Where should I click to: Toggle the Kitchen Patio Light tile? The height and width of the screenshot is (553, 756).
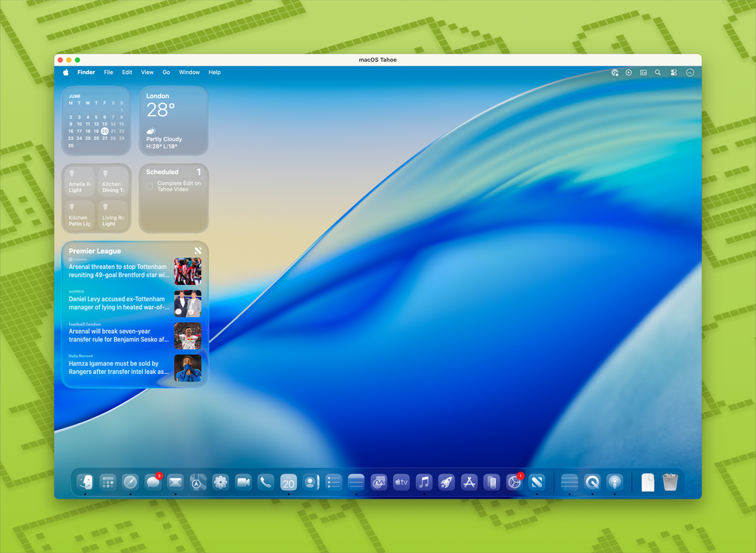pos(79,215)
